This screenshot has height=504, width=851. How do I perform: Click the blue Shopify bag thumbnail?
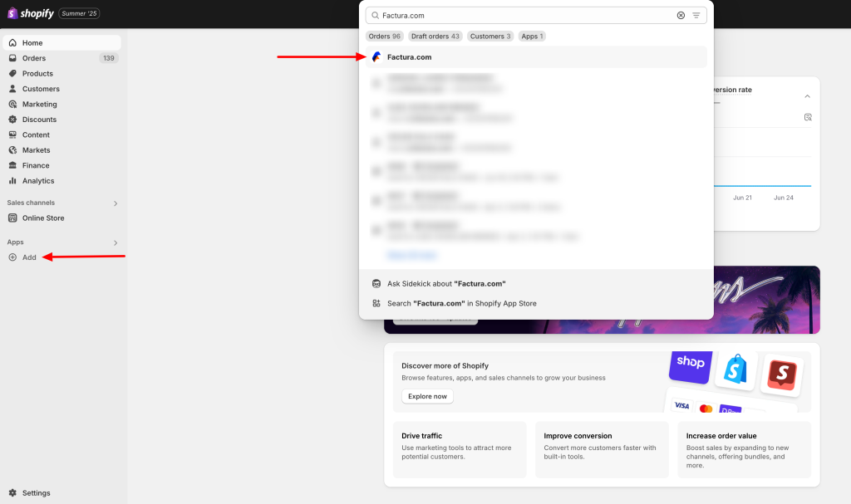pyautogui.click(x=735, y=370)
